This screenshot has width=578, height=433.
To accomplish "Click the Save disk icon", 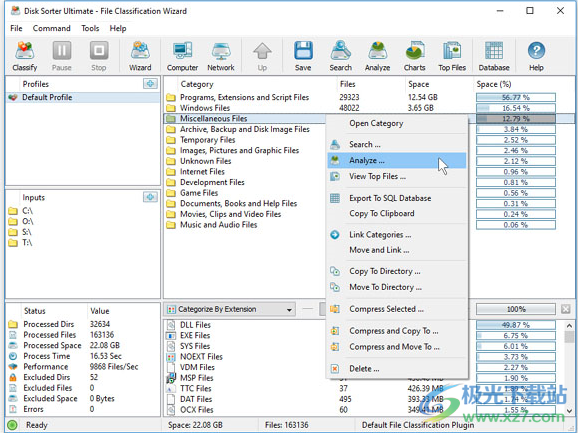I will click(303, 56).
